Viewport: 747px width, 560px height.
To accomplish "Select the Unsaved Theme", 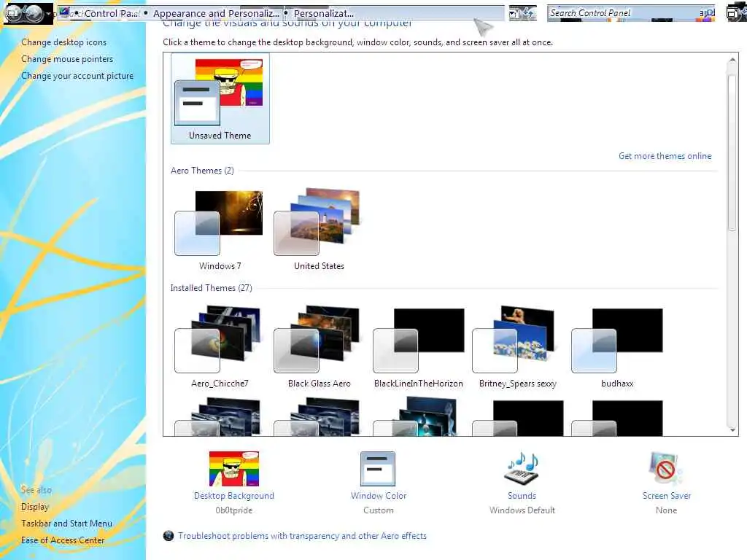I will tap(220, 98).
